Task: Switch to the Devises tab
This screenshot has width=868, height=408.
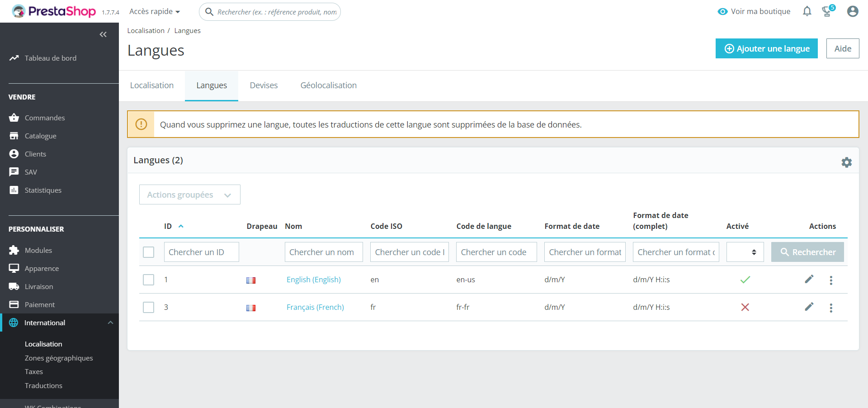Action: pyautogui.click(x=264, y=85)
